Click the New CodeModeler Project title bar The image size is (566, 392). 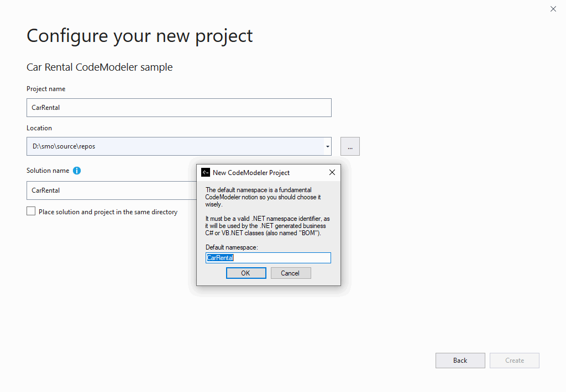coord(260,172)
